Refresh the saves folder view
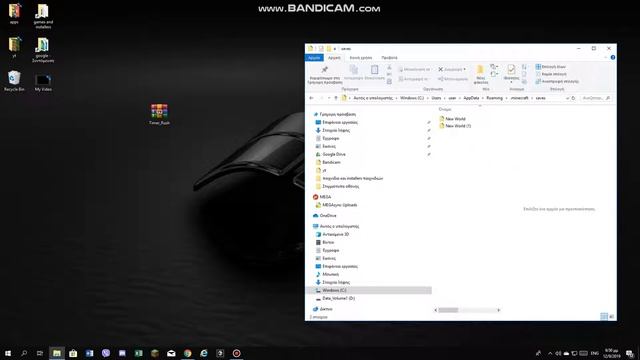The image size is (640, 360). [x=573, y=98]
